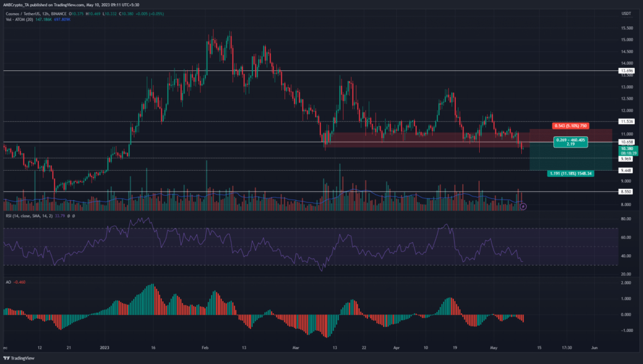Click the current price 10.380 label
643x364 pixels.
click(x=625, y=148)
